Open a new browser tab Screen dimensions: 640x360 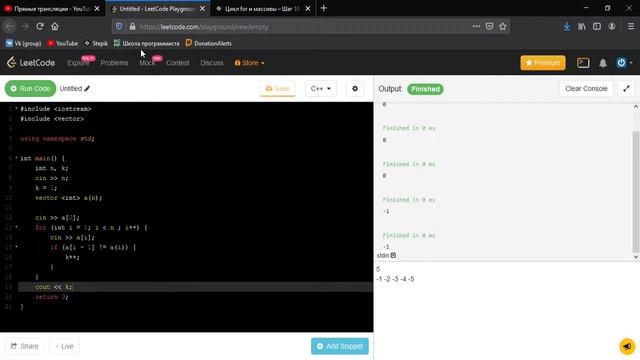point(324,8)
